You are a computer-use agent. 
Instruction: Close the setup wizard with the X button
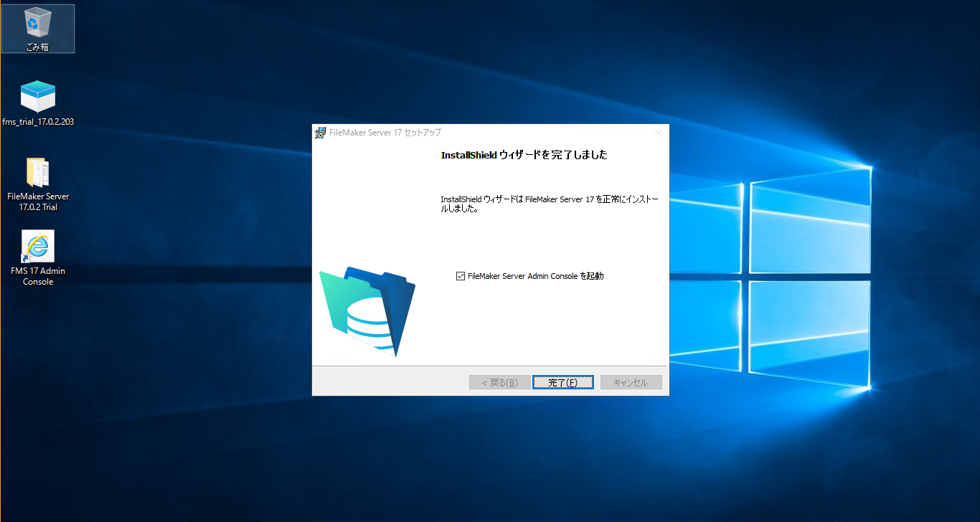[658, 132]
